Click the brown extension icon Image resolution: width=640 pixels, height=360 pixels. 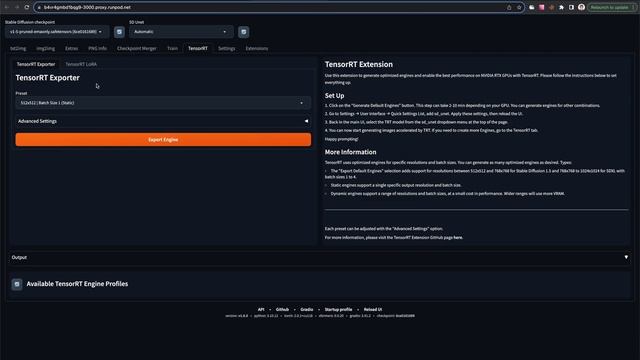coord(551,7)
